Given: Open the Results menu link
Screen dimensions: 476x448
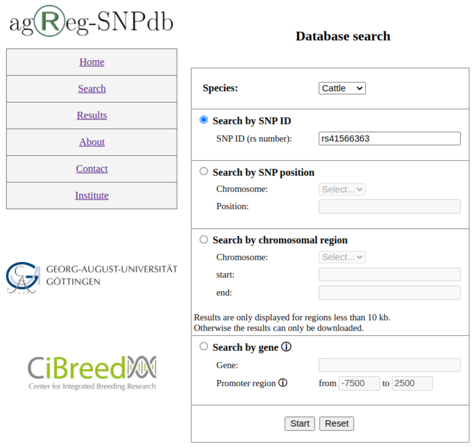Looking at the screenshot, I should pos(92,115).
